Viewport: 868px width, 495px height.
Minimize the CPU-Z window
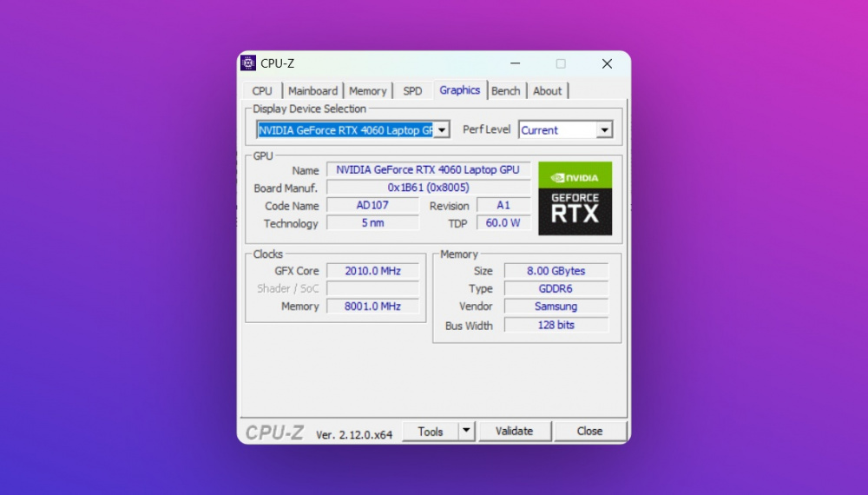[516, 63]
